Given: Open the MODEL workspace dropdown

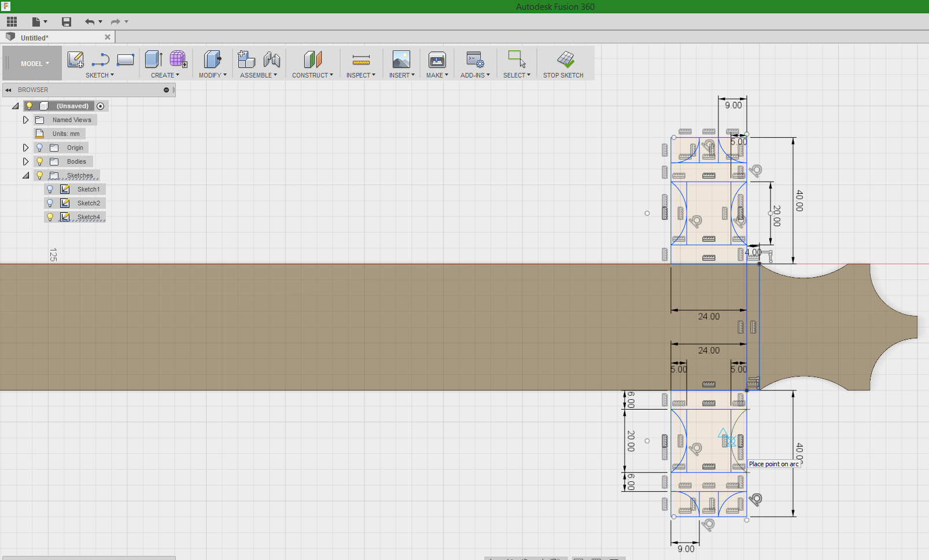Looking at the screenshot, I should click(32, 64).
